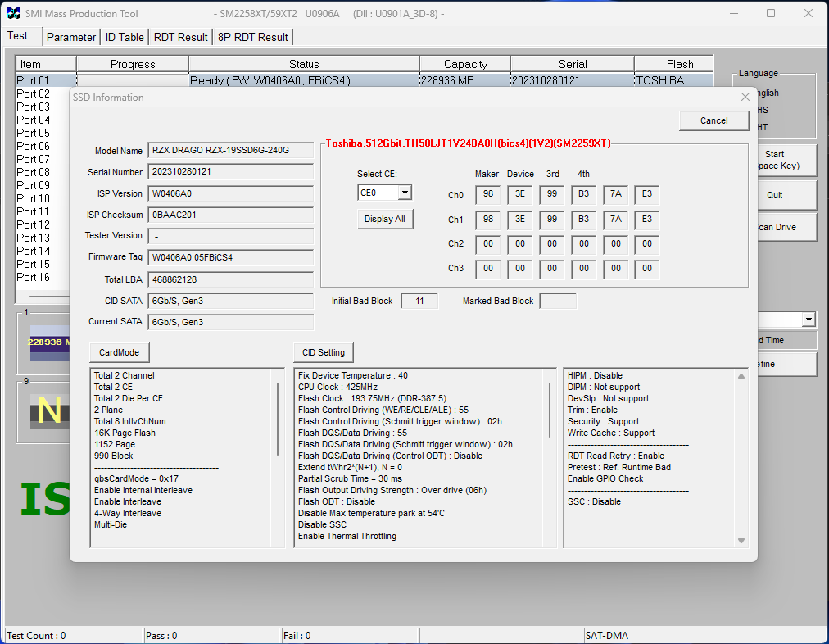Click scroll up arrow in HIPM features panel
The width and height of the screenshot is (829, 644).
[741, 376]
